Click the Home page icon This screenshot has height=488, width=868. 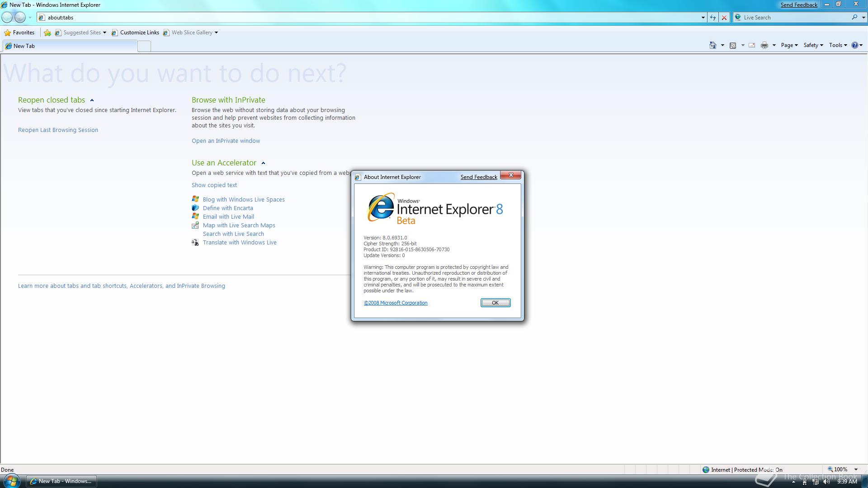(x=713, y=45)
